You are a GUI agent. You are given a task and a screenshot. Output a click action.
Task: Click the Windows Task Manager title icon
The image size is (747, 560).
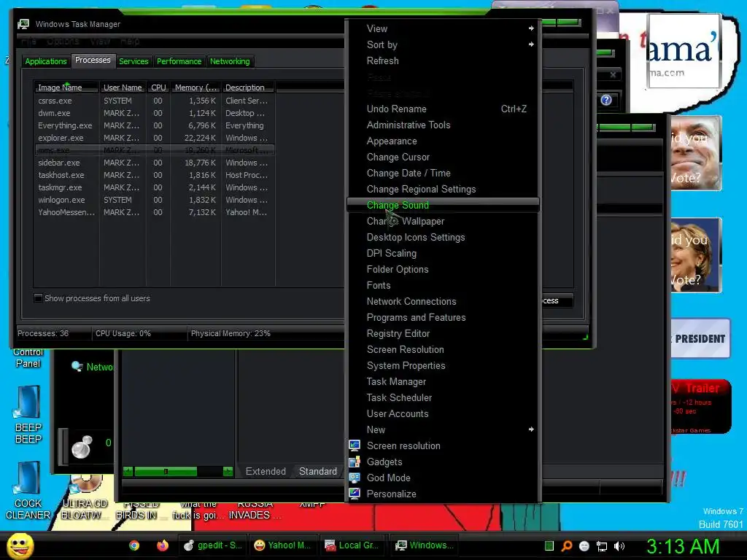(x=23, y=24)
